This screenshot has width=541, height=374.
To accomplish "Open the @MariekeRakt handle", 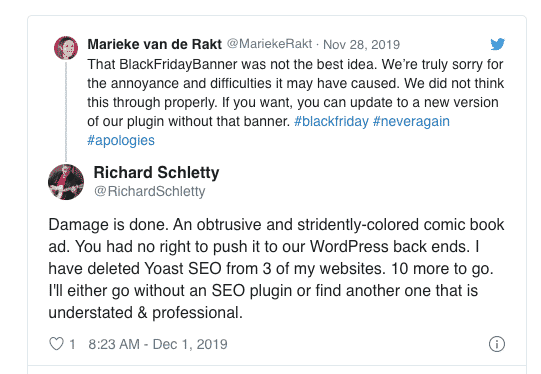I will 269,44.
